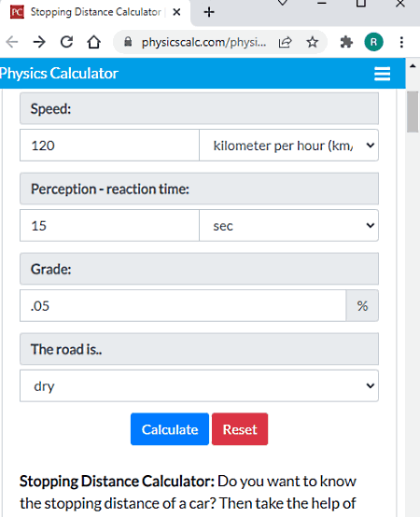Focus the Grade percent input field

click(x=183, y=306)
